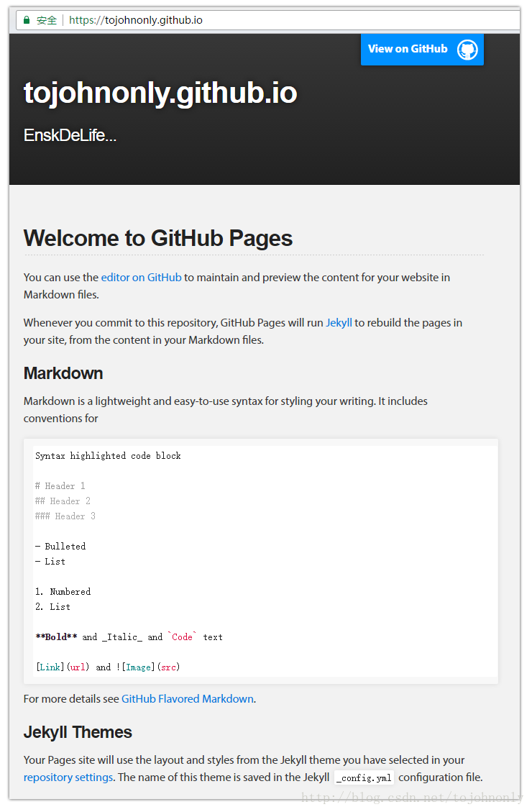
Task: Click the '### Header 3' code line
Action: click(65, 516)
